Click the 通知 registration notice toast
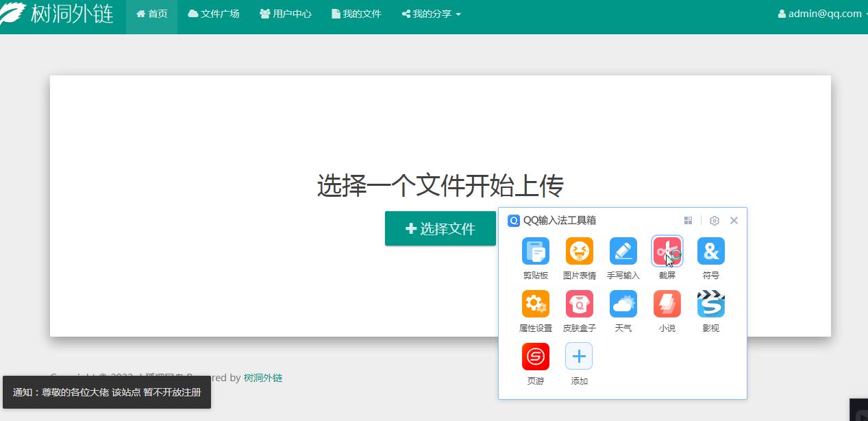868x421 pixels. coord(107,392)
